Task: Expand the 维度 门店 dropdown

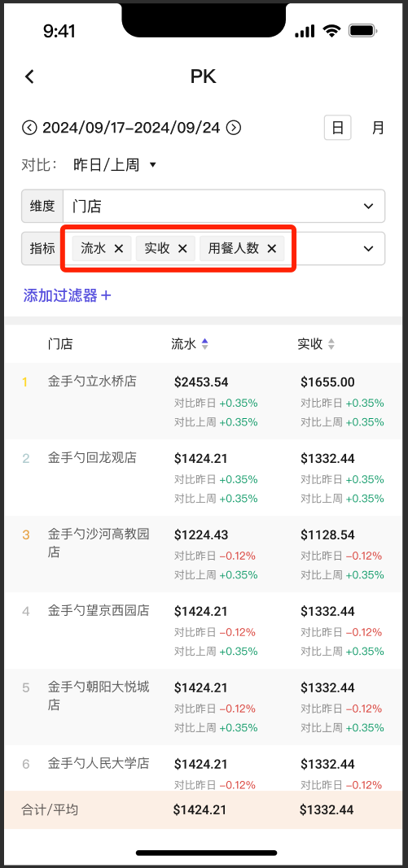Action: (203, 207)
